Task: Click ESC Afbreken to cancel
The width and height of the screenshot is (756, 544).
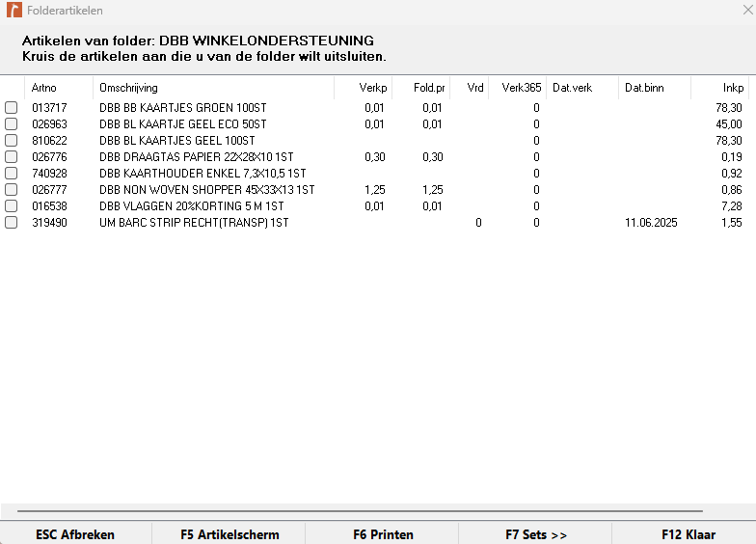Action: tap(75, 534)
